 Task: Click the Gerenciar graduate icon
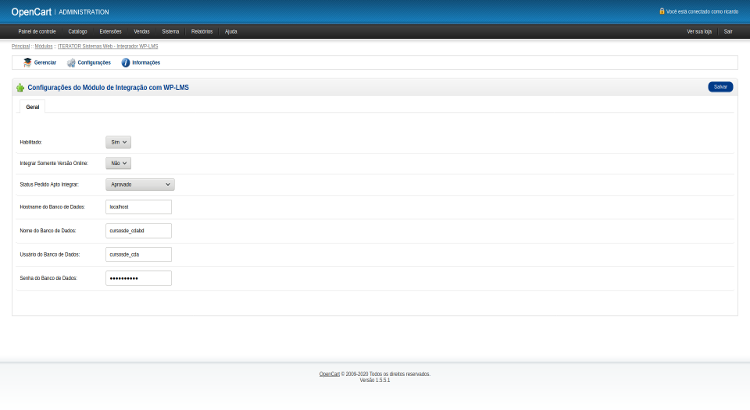pyautogui.click(x=27, y=63)
